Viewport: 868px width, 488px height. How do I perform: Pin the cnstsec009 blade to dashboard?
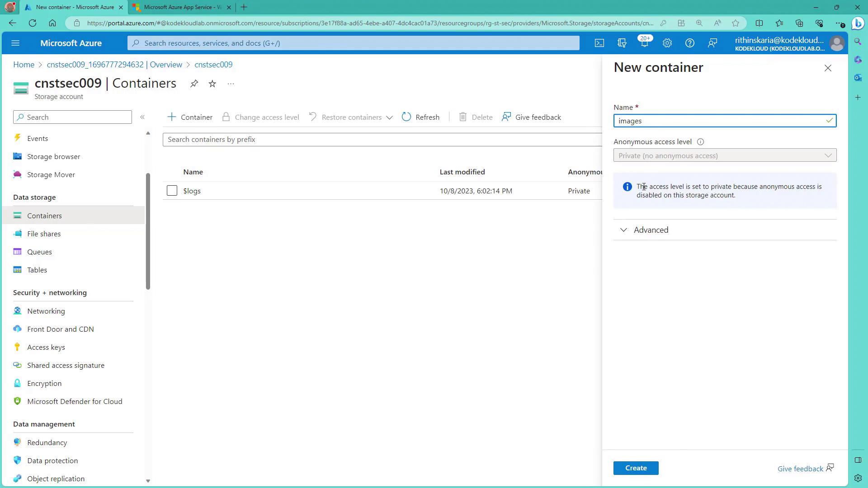pos(194,84)
